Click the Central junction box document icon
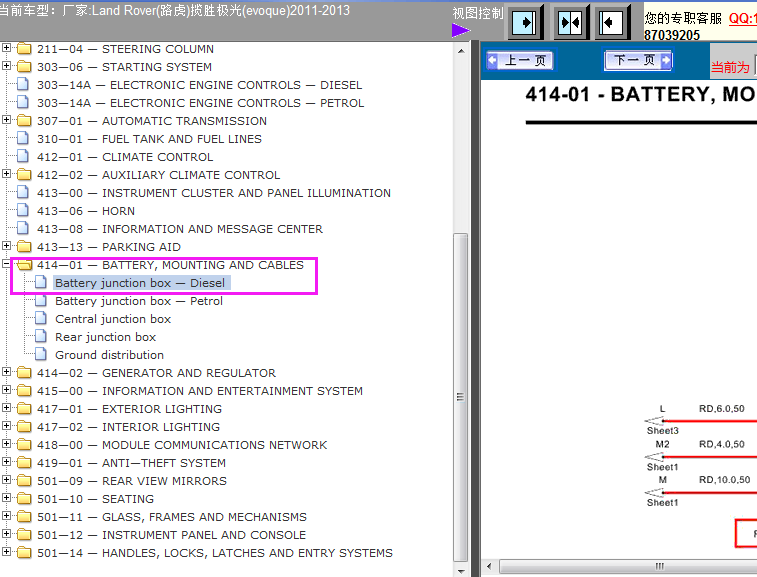Viewport: 757px width, 577px height. pos(41,318)
